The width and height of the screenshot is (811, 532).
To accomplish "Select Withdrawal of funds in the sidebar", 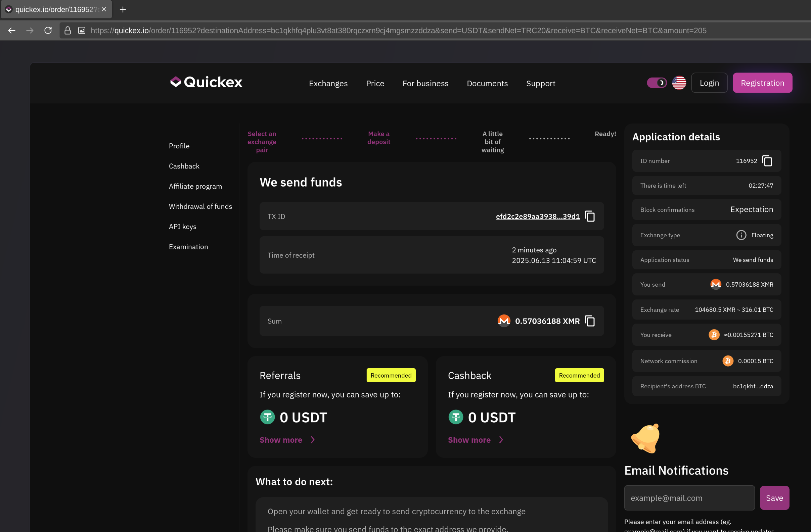I will pyautogui.click(x=200, y=206).
